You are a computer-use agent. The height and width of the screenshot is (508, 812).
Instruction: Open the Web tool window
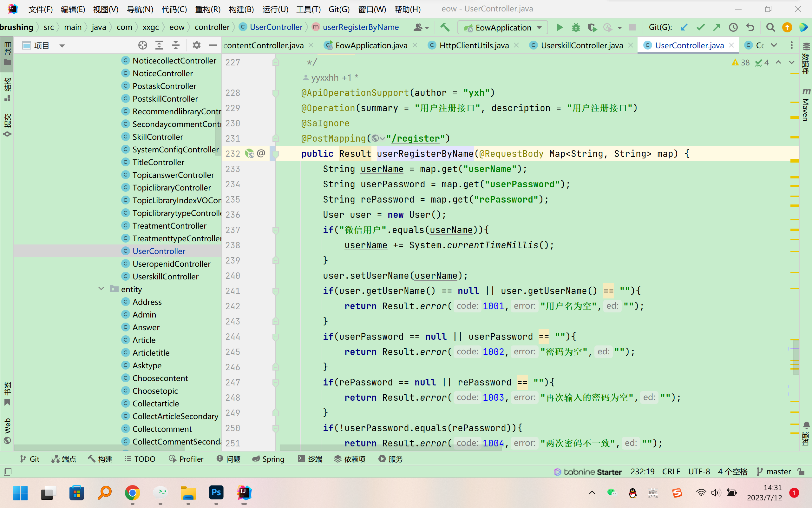7,431
